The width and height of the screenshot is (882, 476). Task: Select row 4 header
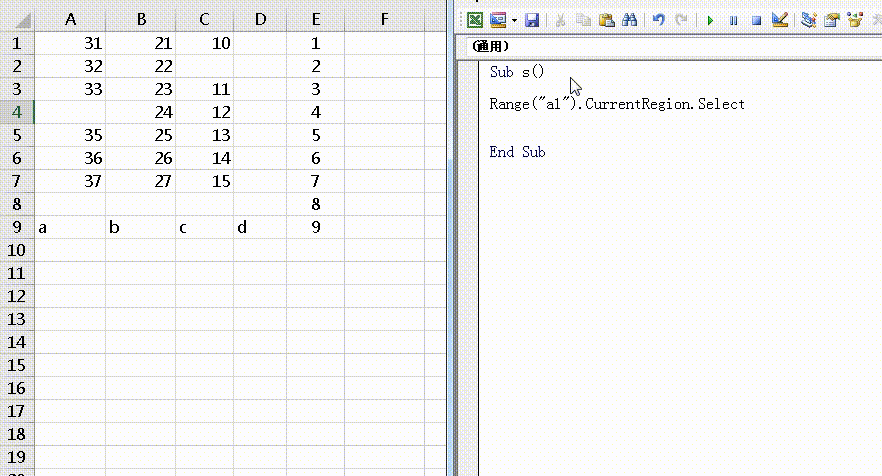point(17,112)
